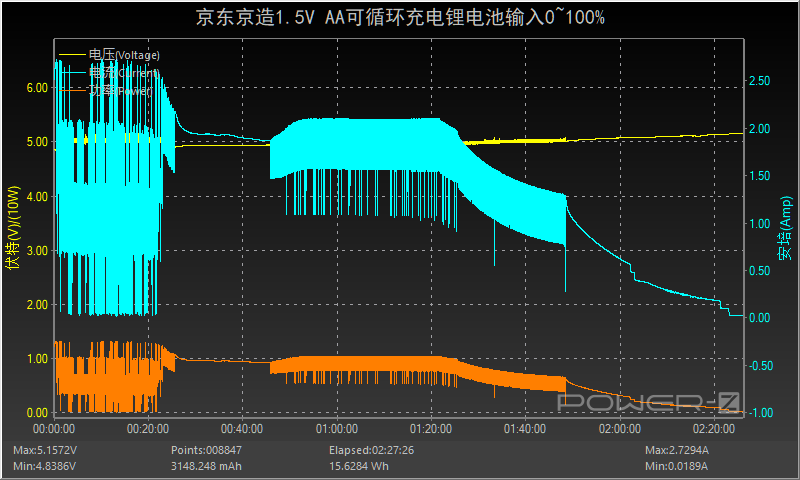Click the 02:20:00 time axis label
Viewport: 800px width, 480px height.
pyautogui.click(x=714, y=429)
